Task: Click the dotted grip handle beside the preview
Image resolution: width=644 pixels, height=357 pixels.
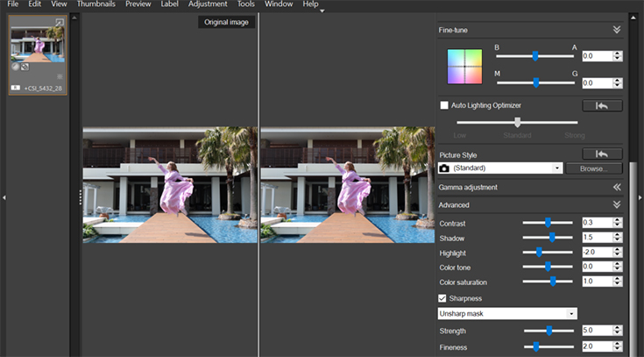Action: pyautogui.click(x=81, y=197)
